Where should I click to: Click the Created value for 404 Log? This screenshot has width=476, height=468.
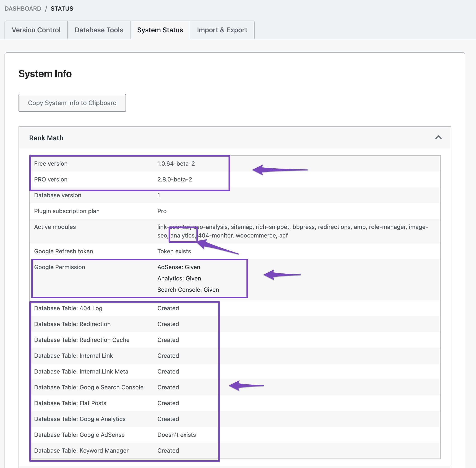point(168,308)
